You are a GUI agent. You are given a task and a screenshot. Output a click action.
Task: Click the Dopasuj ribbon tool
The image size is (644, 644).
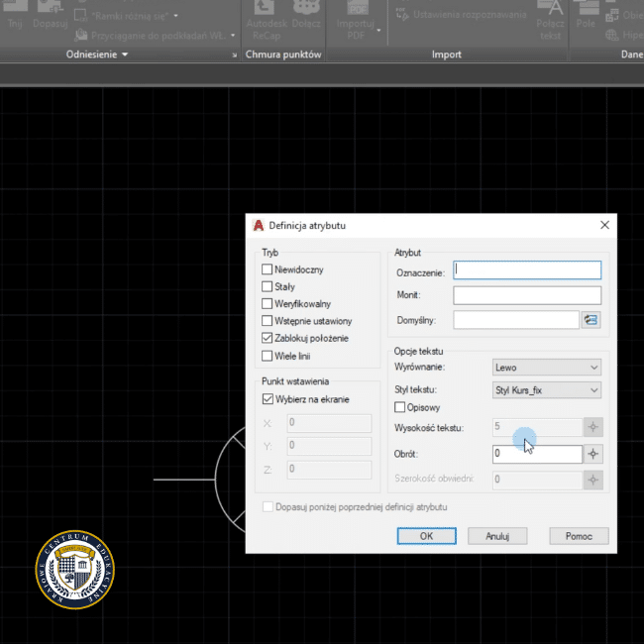(51, 15)
